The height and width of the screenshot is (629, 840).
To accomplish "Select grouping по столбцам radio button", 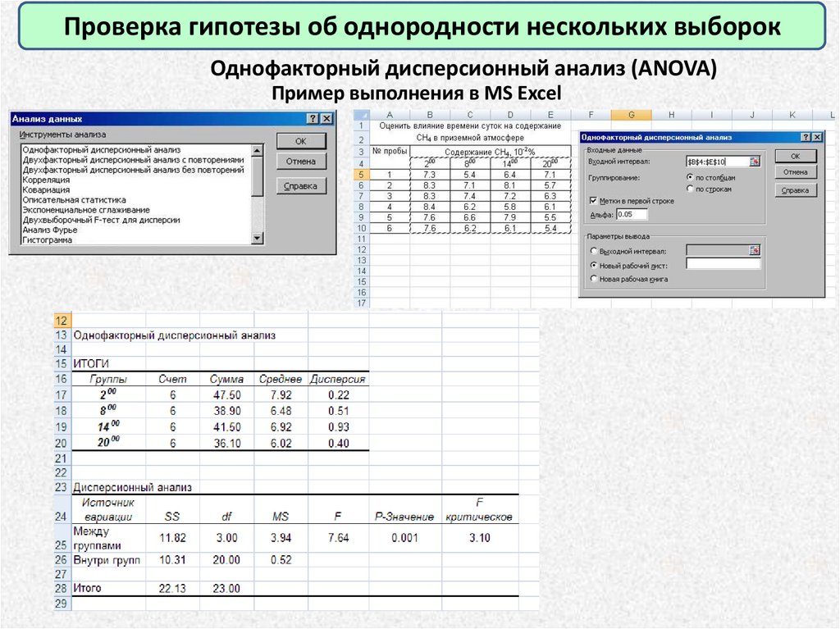I will pyautogui.click(x=690, y=177).
